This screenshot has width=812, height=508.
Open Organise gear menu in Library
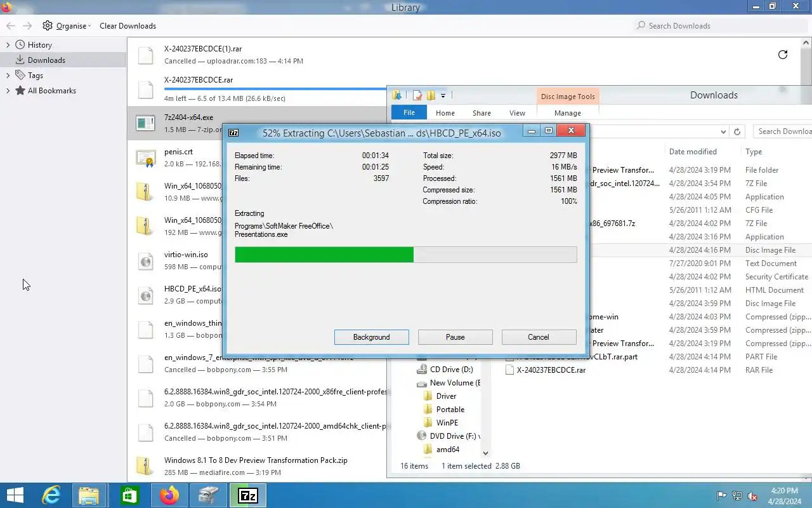click(66, 26)
